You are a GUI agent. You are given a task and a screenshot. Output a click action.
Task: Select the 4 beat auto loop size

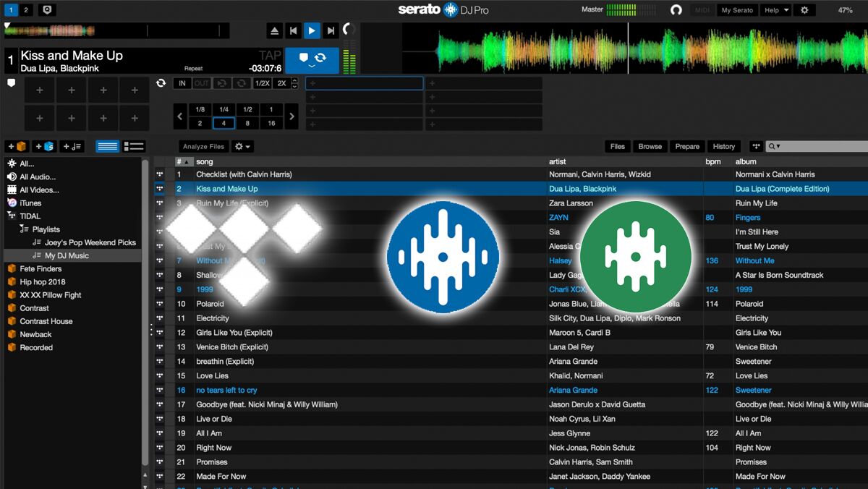(x=224, y=123)
